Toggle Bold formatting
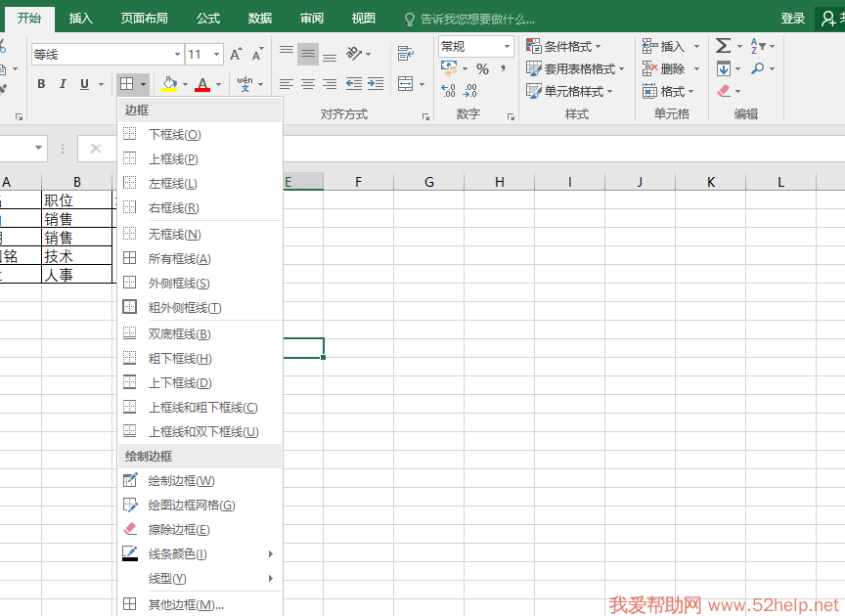Image resolution: width=845 pixels, height=616 pixels. pos(41,84)
